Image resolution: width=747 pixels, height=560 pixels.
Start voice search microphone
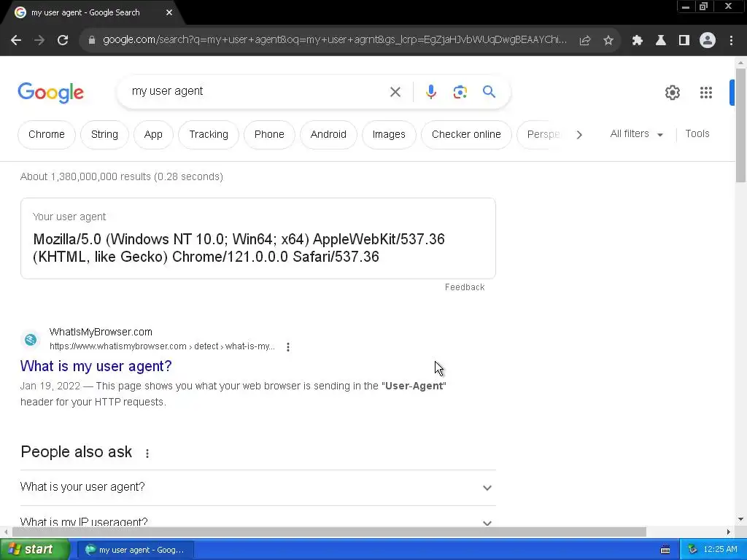[430, 91]
